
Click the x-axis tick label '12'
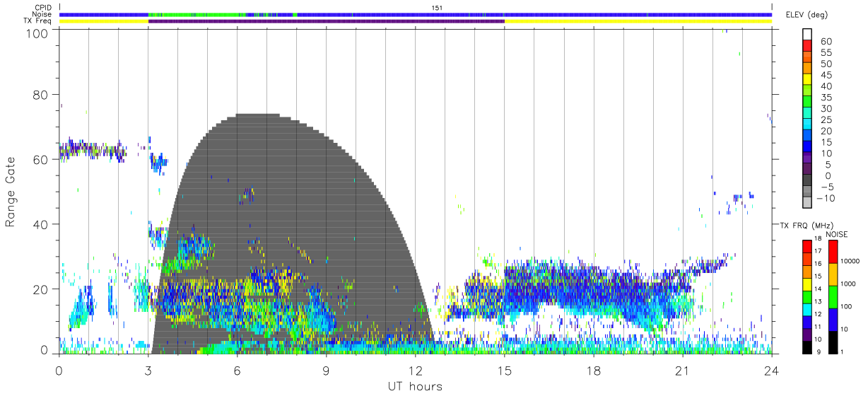[x=415, y=371]
